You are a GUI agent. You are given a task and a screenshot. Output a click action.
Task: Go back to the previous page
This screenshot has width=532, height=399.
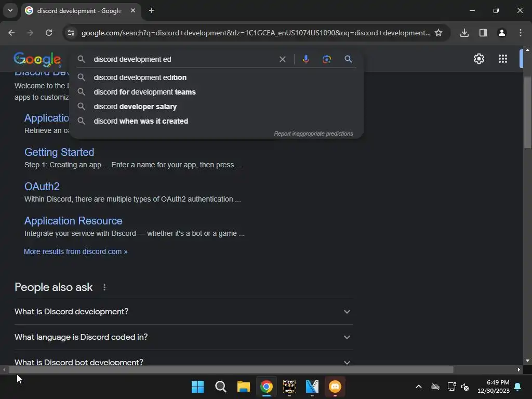point(11,33)
